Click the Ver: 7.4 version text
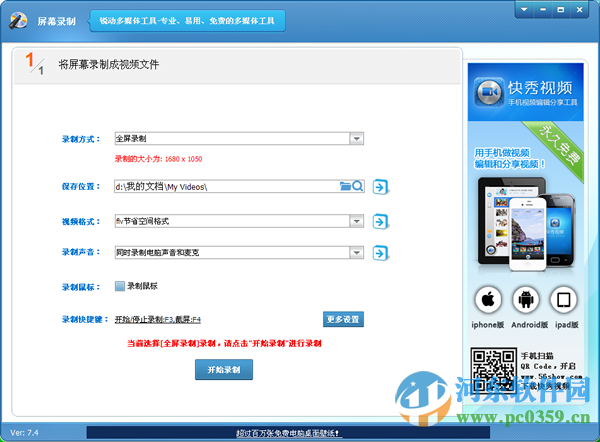Viewport: 600px width, 442px height. (24, 433)
